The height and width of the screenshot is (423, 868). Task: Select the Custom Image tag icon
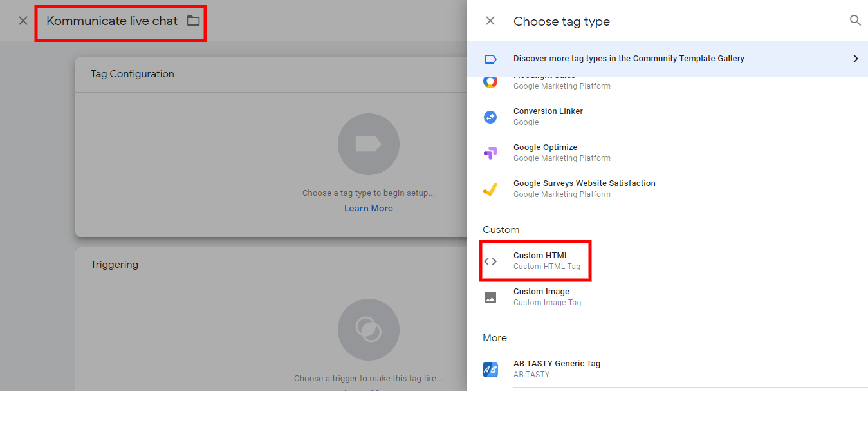click(490, 297)
